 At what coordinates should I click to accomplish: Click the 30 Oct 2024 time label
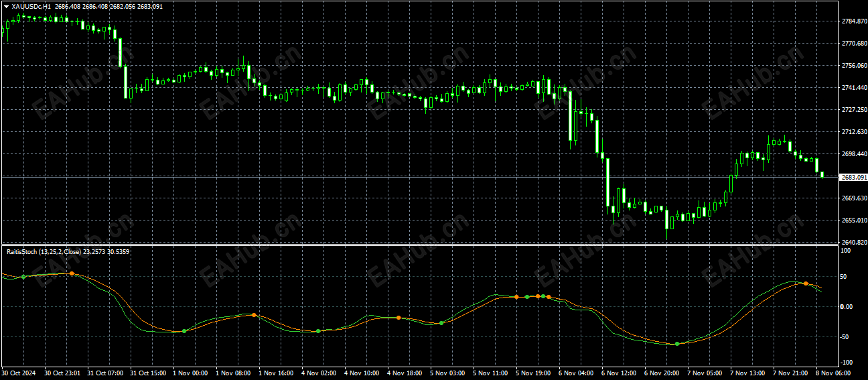pyautogui.click(x=18, y=373)
